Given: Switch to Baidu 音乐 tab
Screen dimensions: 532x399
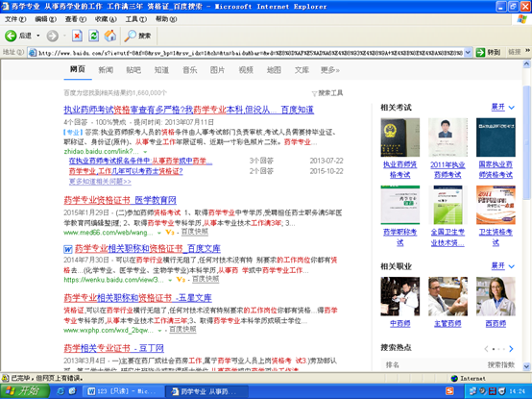Looking at the screenshot, I should [x=190, y=70].
